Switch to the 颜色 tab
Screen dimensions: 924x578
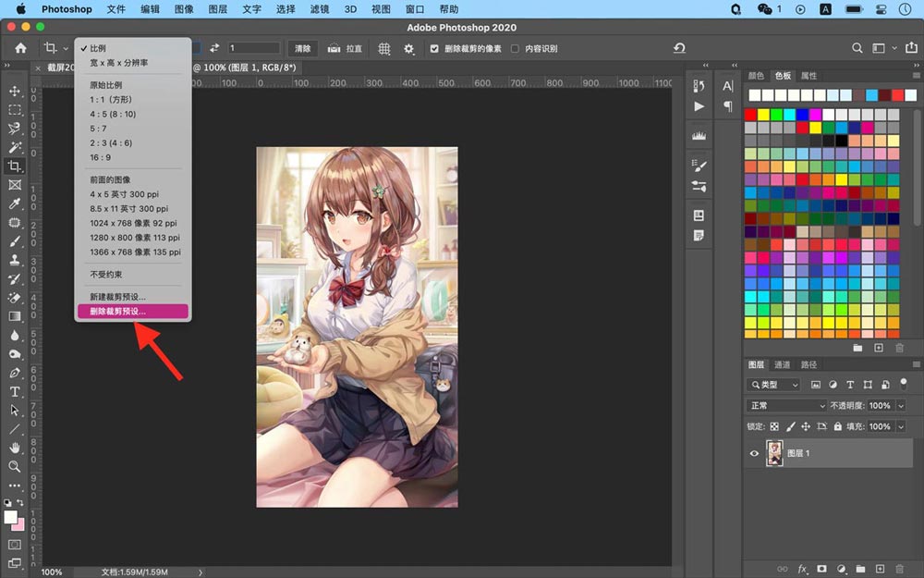point(756,76)
